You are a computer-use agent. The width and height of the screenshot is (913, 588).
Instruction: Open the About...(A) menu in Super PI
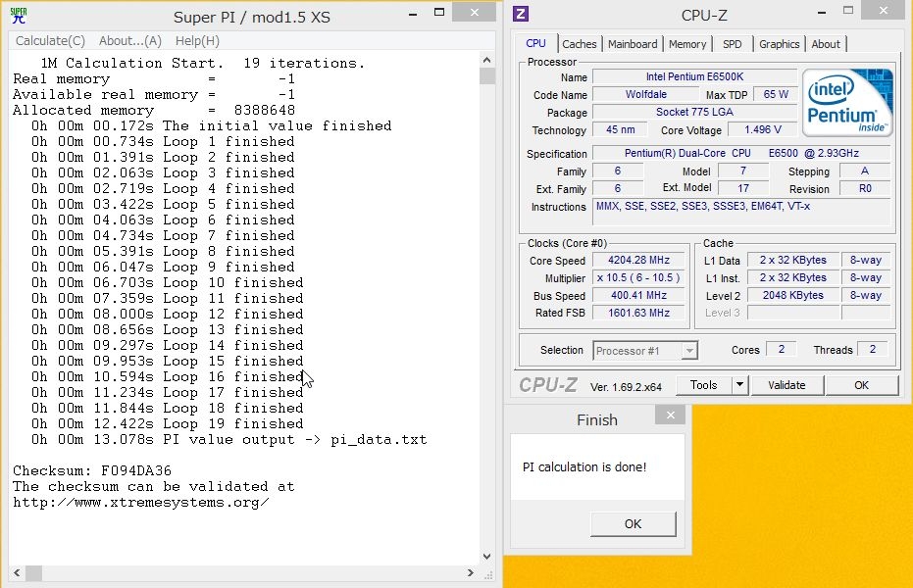pos(129,41)
